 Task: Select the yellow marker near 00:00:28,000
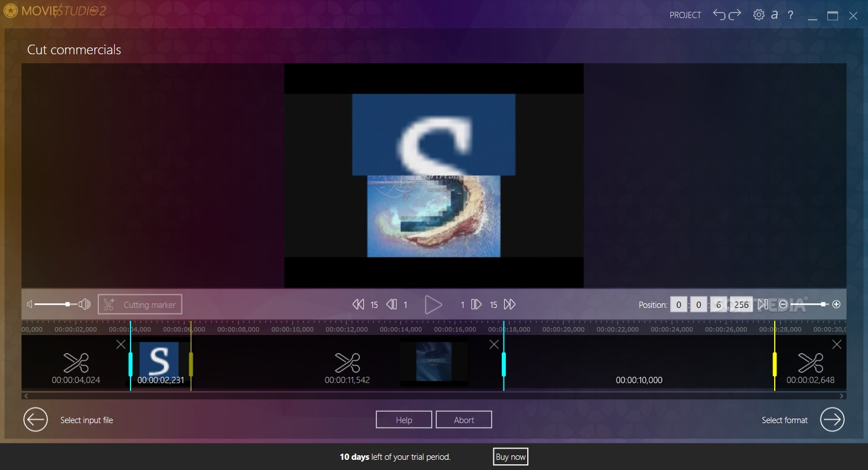coord(775,364)
